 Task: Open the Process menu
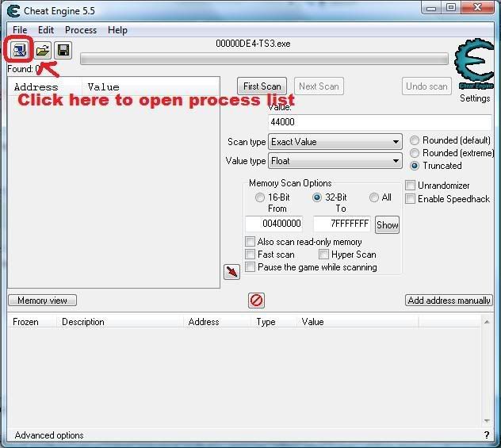click(x=81, y=30)
